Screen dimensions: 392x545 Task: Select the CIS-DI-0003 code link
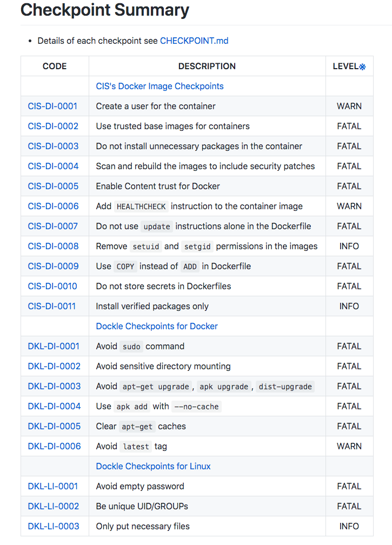tap(53, 147)
